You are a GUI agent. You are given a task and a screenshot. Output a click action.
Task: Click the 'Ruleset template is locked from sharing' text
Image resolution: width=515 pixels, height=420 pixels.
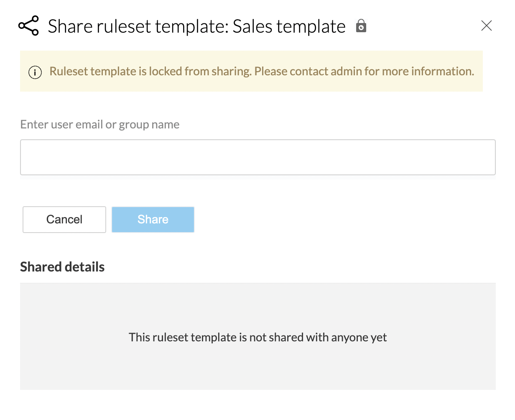pos(150,72)
